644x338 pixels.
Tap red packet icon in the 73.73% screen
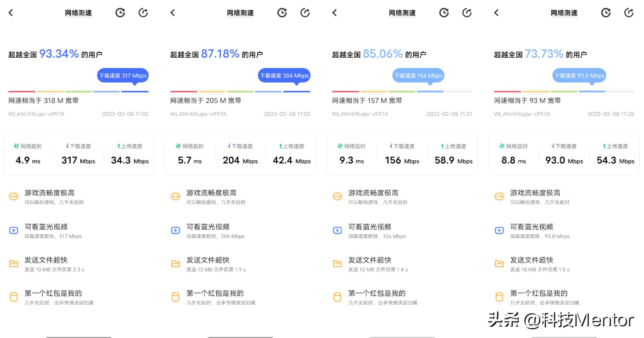499,297
